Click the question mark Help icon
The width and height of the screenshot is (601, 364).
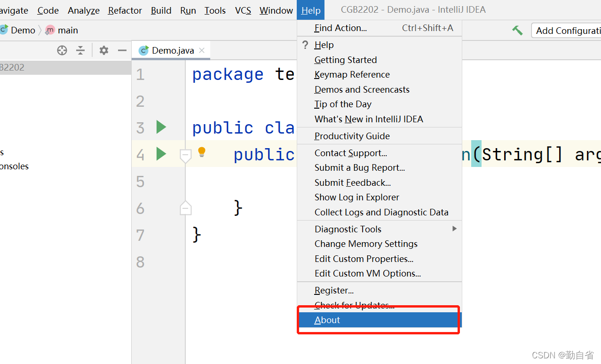(x=305, y=45)
